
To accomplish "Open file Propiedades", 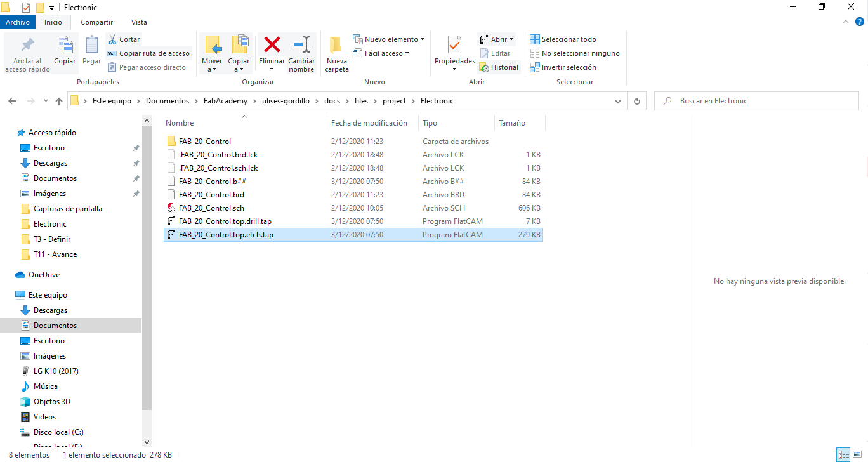I will [x=454, y=54].
